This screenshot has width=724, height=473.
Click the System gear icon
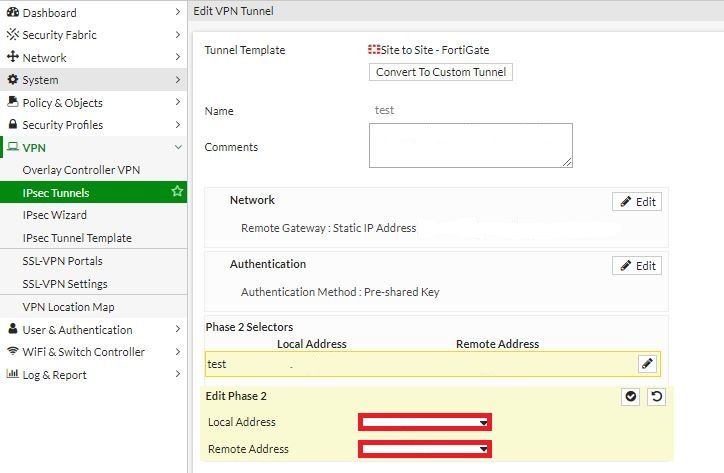point(13,79)
